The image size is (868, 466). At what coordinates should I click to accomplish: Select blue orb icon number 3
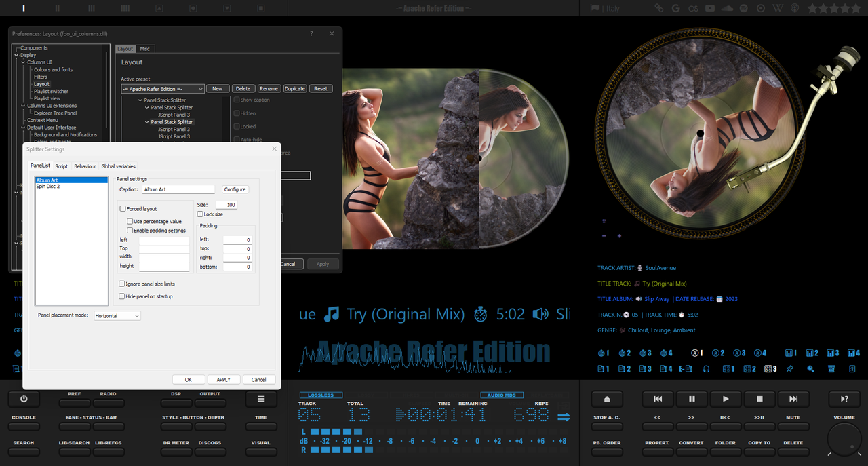[646, 353]
